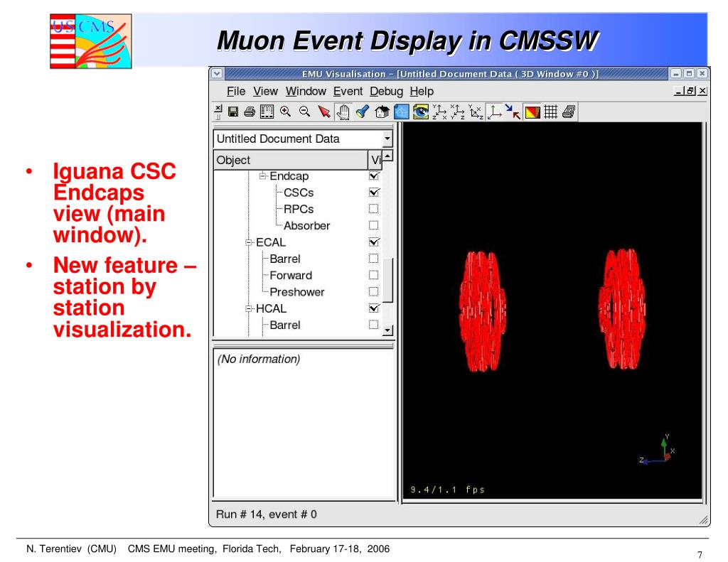The image size is (728, 562).
Task: Select the Absorber tree item
Action: [306, 226]
